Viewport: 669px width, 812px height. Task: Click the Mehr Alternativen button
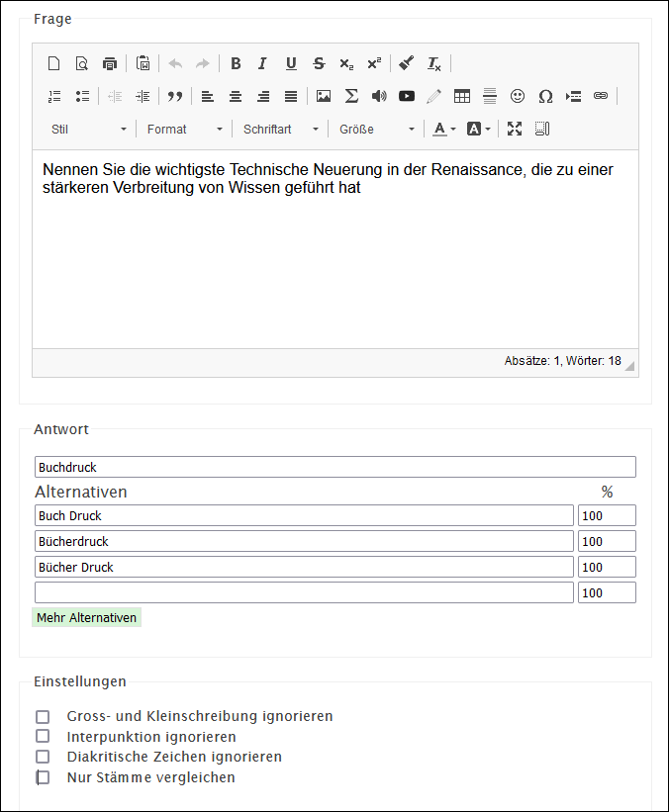86,617
